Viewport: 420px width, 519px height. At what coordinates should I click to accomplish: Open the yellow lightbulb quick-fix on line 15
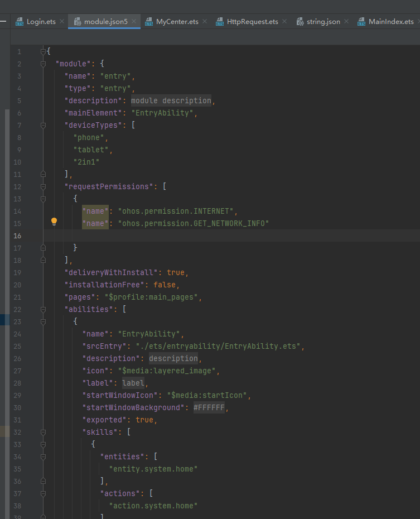tap(54, 222)
